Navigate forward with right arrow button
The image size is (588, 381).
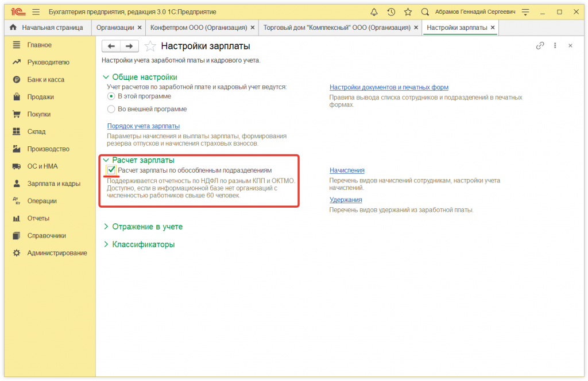tap(129, 46)
